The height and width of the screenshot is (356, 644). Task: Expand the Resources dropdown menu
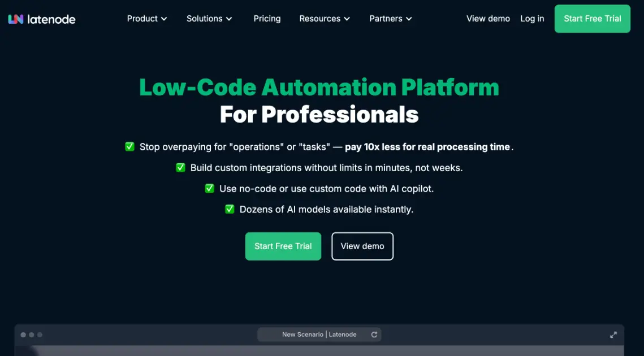[325, 19]
